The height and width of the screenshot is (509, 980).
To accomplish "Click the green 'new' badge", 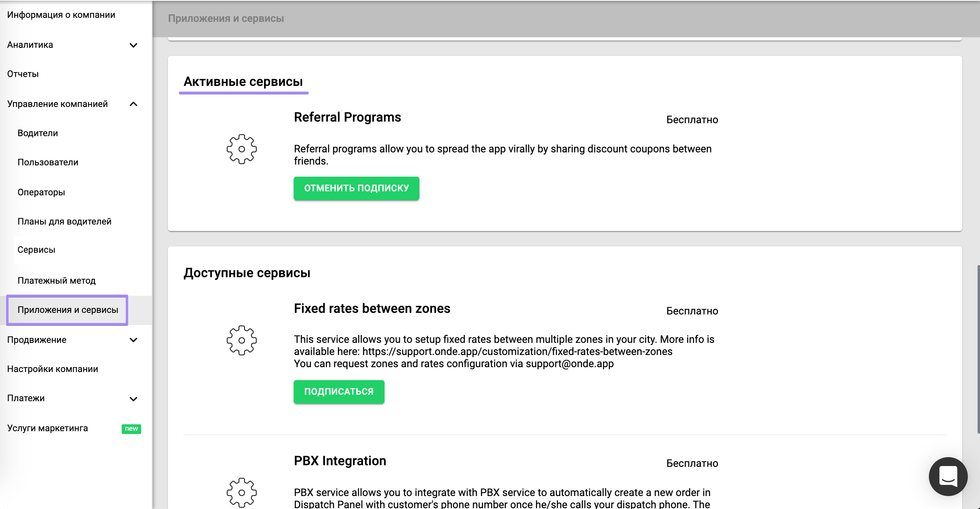I will pos(131,429).
